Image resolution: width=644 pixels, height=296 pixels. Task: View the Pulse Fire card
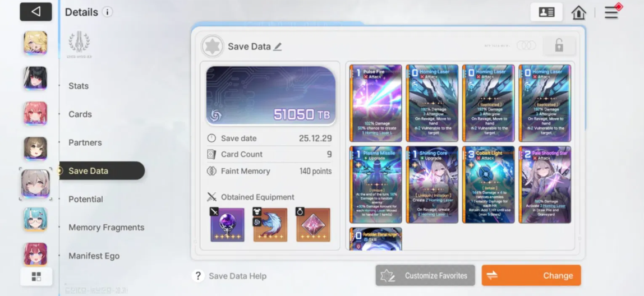(x=375, y=103)
